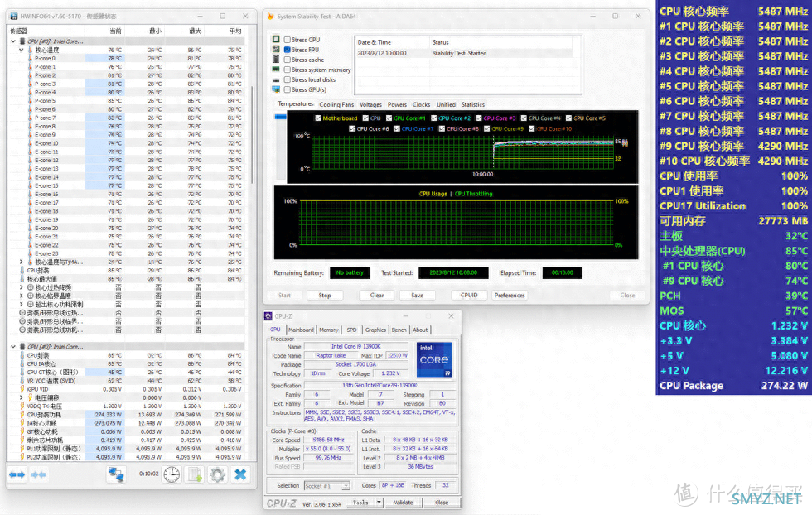Click the Save button in AIDA64
Image resolution: width=812 pixels, height=515 pixels.
pyautogui.click(x=418, y=296)
